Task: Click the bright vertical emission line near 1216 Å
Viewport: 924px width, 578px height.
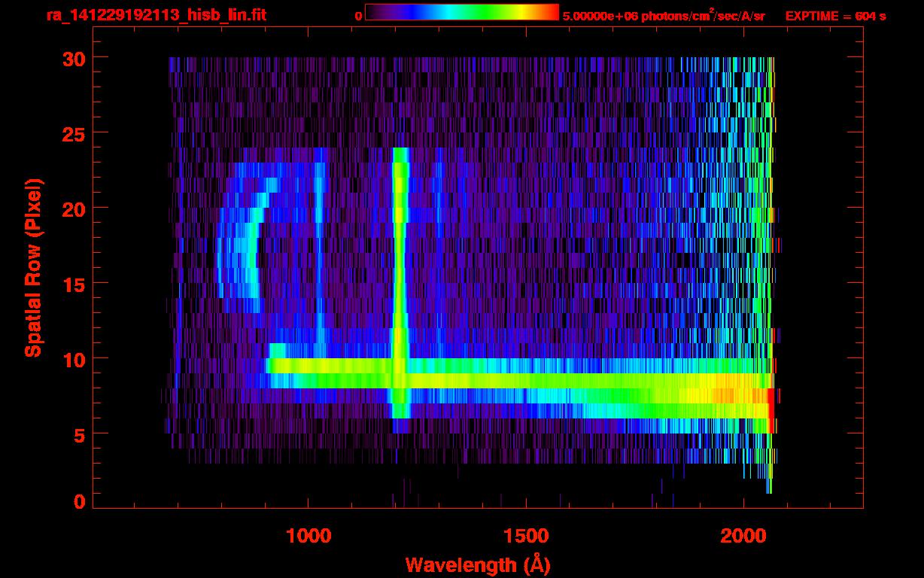Action: pyautogui.click(x=400, y=282)
